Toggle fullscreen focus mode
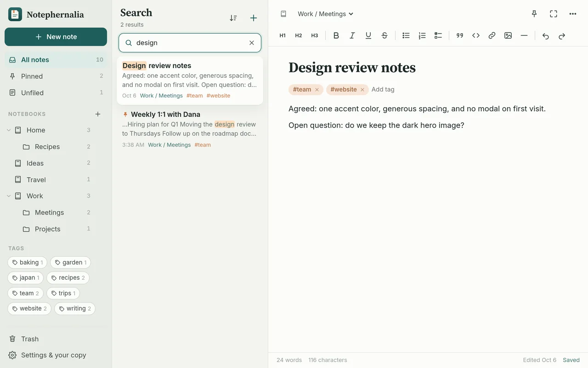Screen dimensions: 588x368 554,14
